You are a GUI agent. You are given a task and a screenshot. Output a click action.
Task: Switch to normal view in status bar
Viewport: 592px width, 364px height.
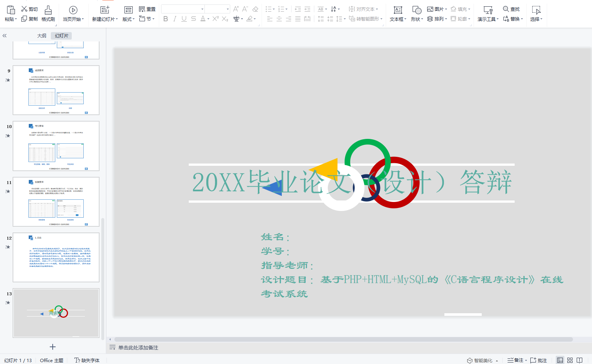(x=560, y=360)
